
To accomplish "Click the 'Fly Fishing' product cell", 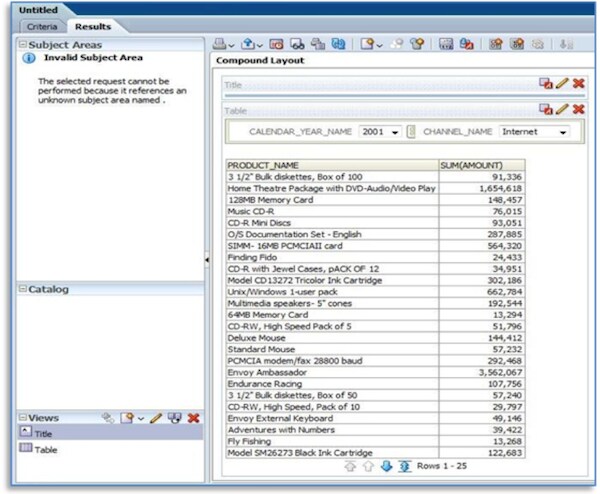I will coord(332,441).
